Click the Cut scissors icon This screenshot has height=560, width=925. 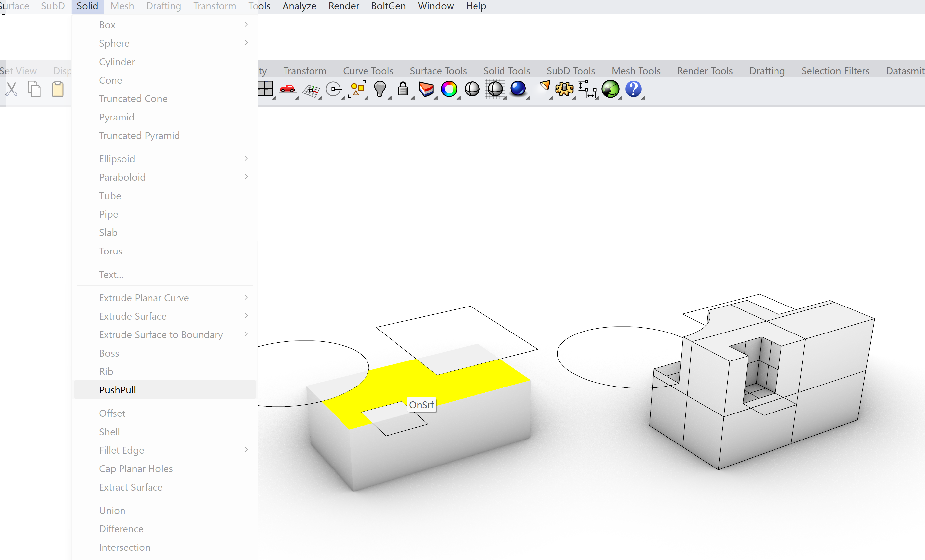click(x=11, y=89)
